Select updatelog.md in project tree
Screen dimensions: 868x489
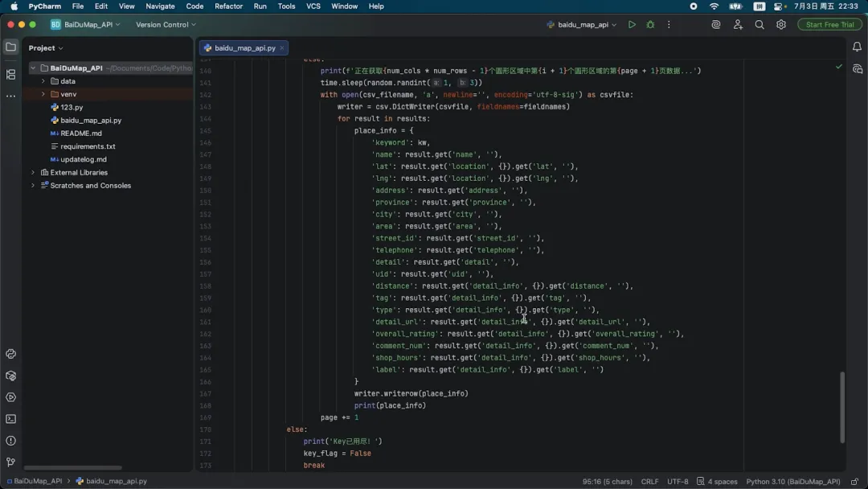pos(83,159)
